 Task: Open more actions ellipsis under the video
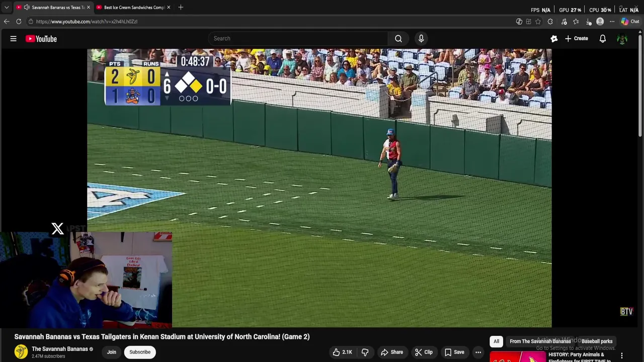pyautogui.click(x=478, y=352)
